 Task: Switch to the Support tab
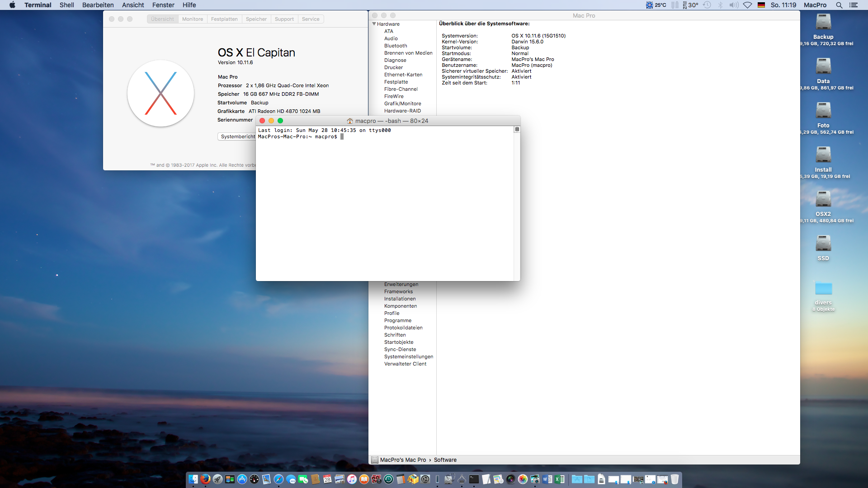click(x=284, y=19)
